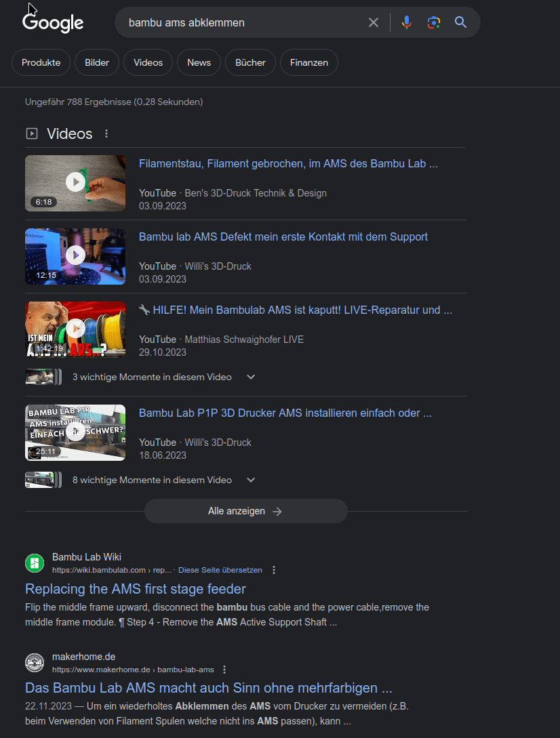Open options menu for the Bambu Lab Wiki result
The image size is (560, 738).
click(274, 570)
